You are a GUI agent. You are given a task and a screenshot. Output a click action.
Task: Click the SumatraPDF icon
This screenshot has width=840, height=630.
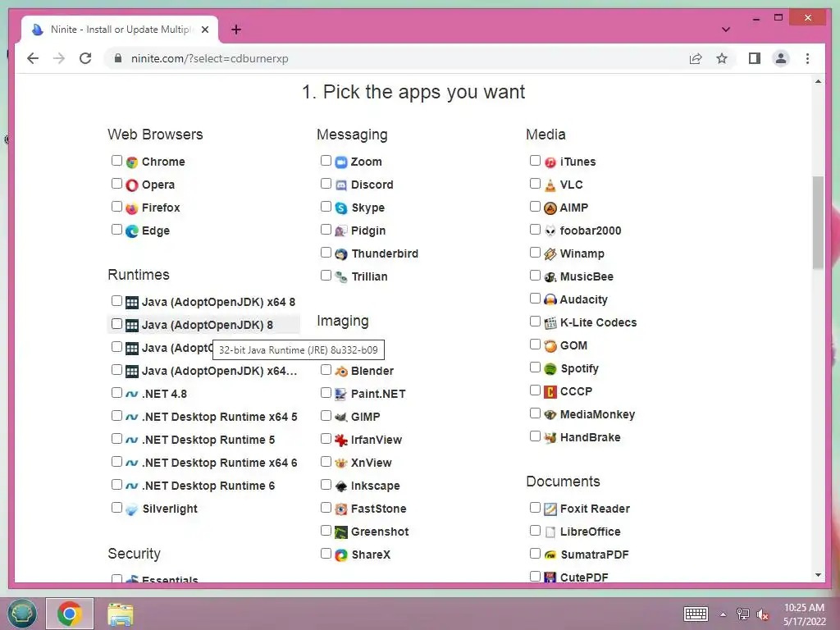[550, 555]
